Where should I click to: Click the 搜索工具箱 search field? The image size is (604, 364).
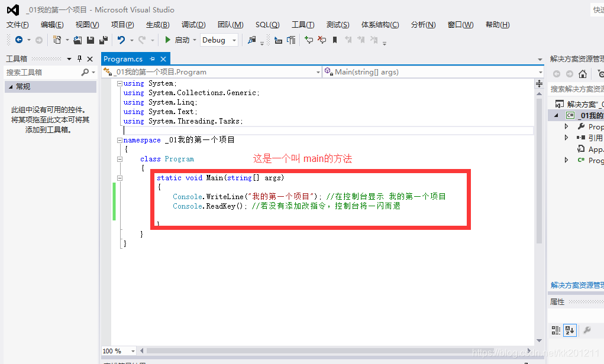(43, 72)
